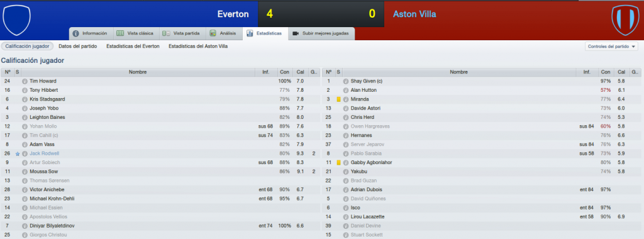This screenshot has height=239, width=644.
Task: Open info icon beside Moussa Sow
Action: pyautogui.click(x=25, y=172)
